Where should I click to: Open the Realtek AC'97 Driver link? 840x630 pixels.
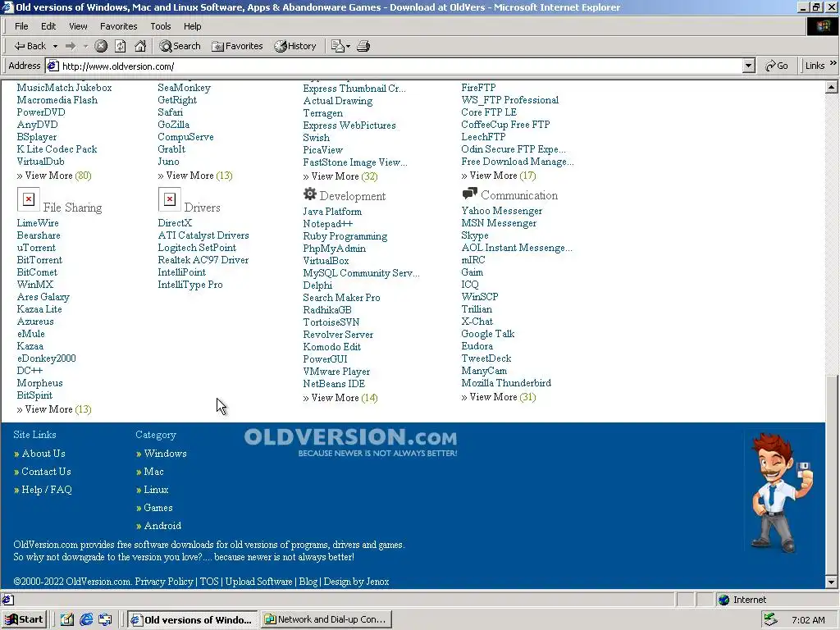(203, 260)
